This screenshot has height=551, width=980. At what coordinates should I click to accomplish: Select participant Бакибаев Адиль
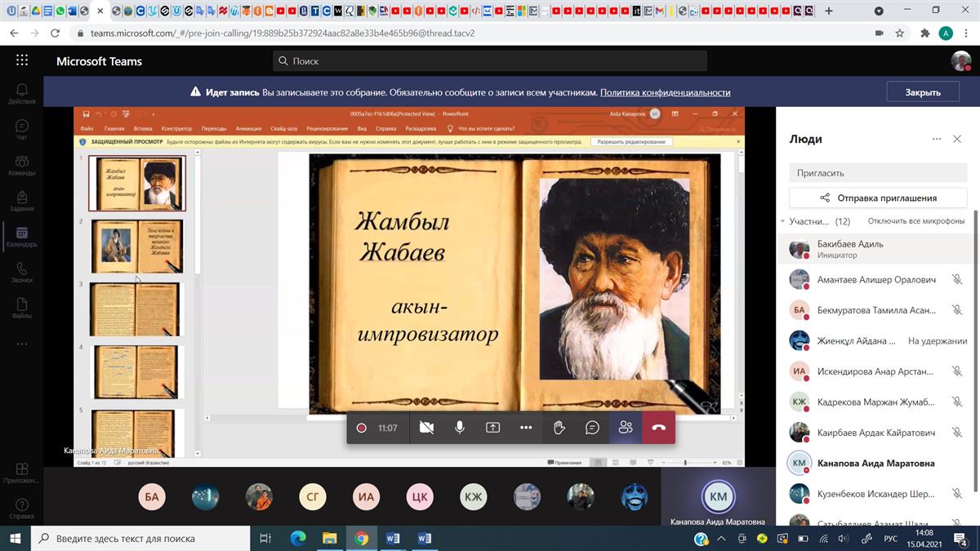click(875, 249)
